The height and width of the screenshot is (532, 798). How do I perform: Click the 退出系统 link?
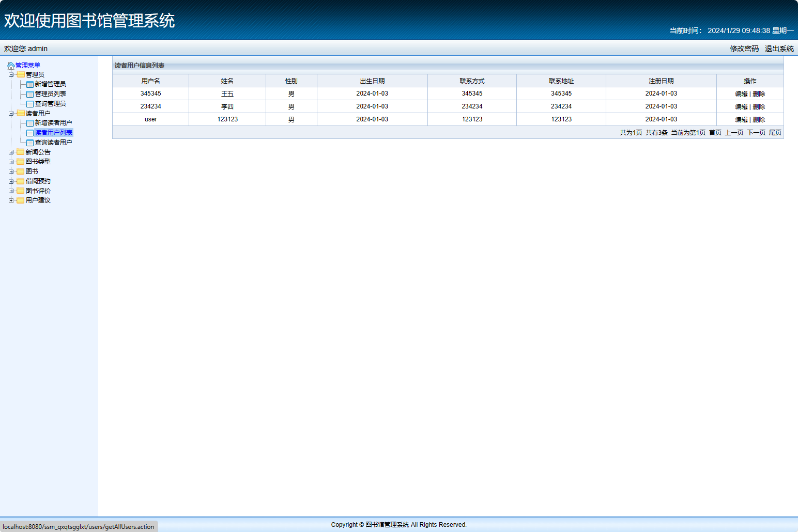coord(779,49)
